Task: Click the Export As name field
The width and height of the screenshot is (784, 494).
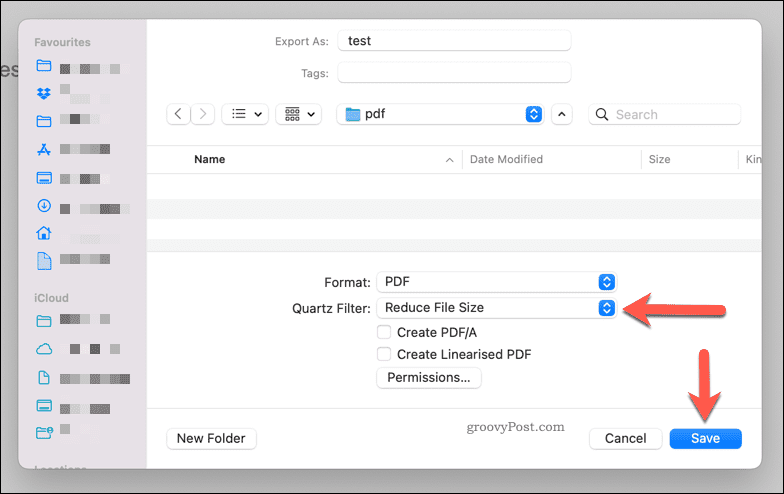Action: 454,41
